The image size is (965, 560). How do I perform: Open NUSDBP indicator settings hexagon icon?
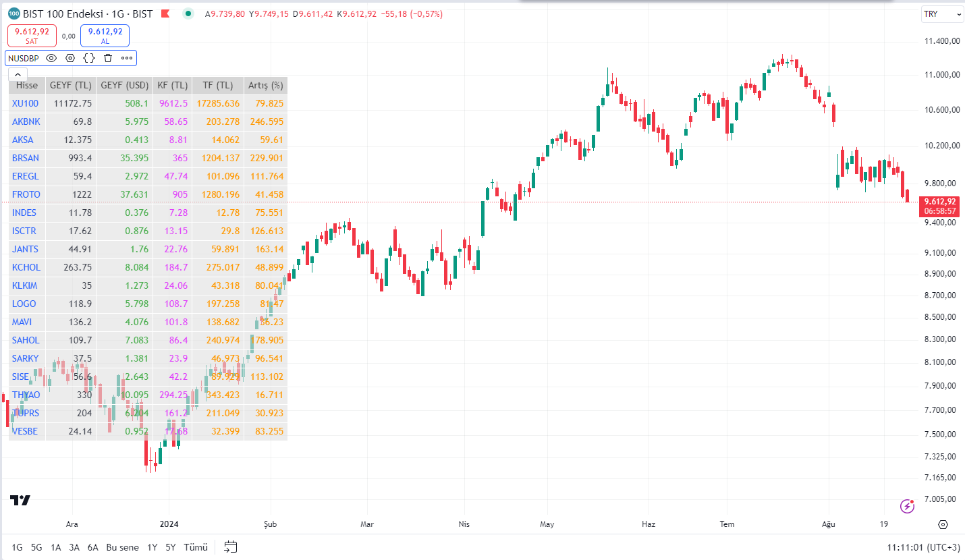[70, 58]
